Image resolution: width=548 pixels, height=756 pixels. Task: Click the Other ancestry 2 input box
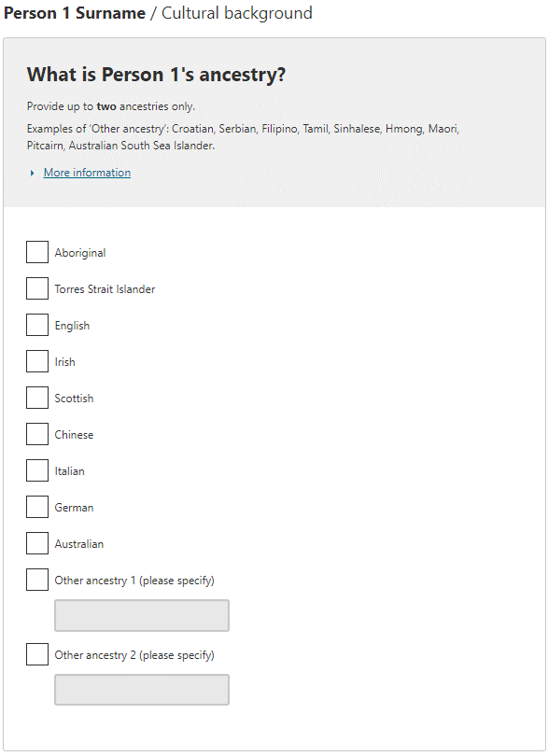pyautogui.click(x=141, y=690)
